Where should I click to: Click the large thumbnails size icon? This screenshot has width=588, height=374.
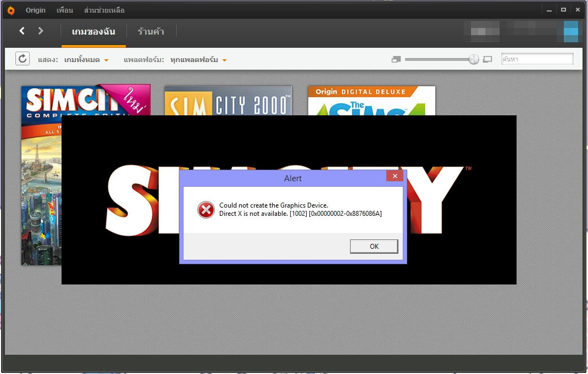pos(487,59)
